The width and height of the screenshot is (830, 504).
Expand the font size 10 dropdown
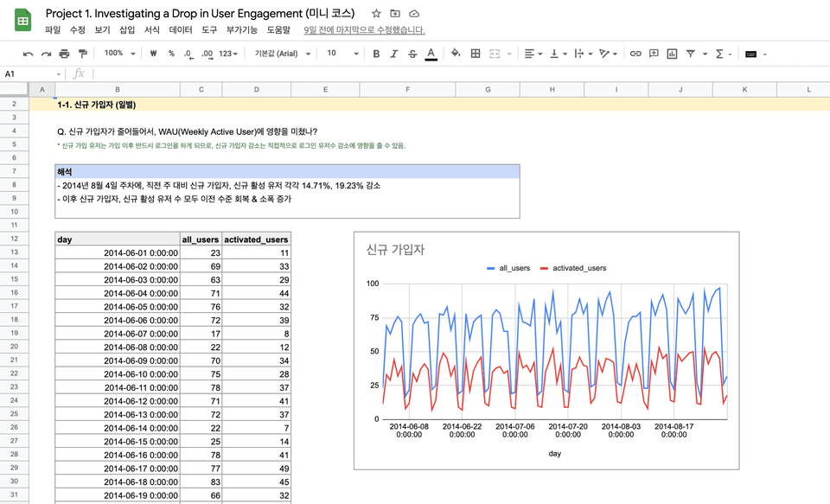(342, 54)
